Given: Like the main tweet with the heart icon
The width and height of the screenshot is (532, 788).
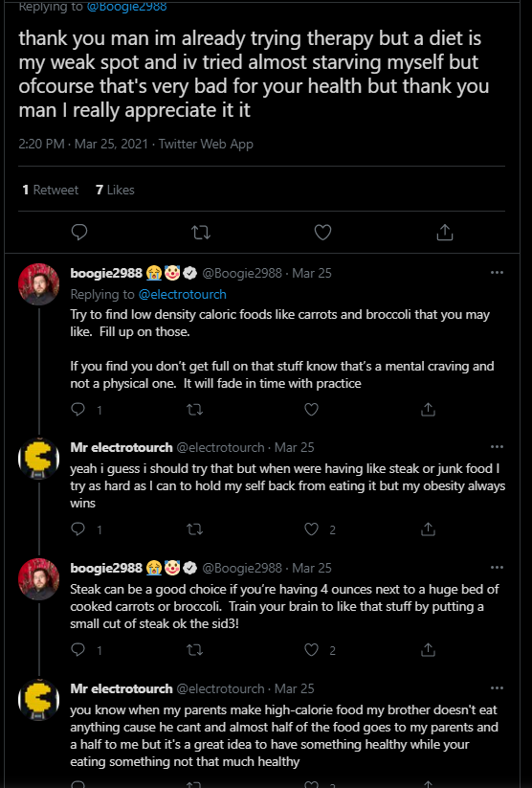Looking at the screenshot, I should click(322, 232).
